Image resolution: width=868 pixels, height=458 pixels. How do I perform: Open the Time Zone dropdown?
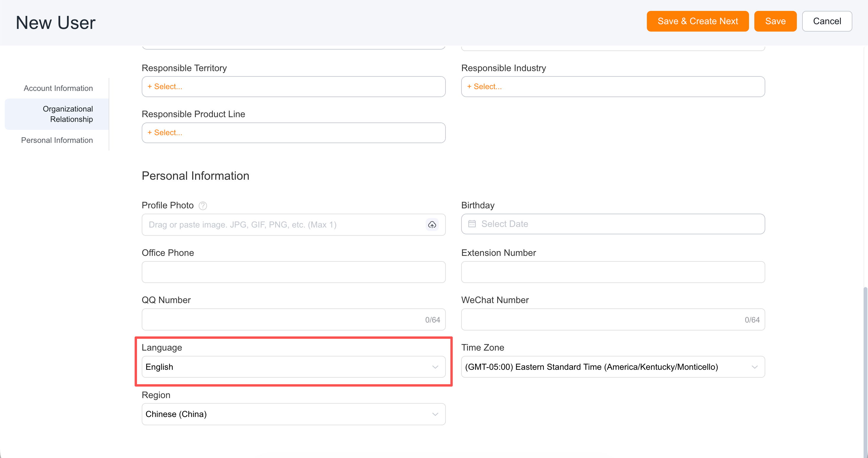point(613,367)
